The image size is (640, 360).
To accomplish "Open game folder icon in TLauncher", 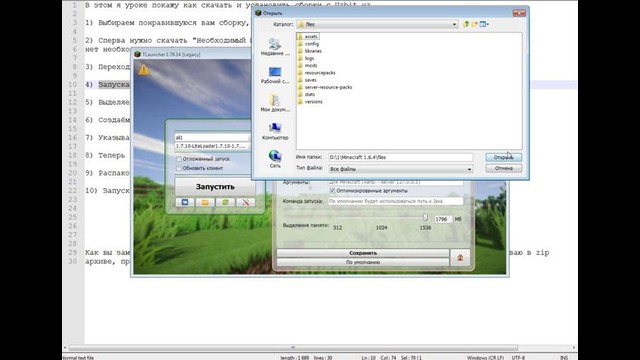I will (205, 202).
